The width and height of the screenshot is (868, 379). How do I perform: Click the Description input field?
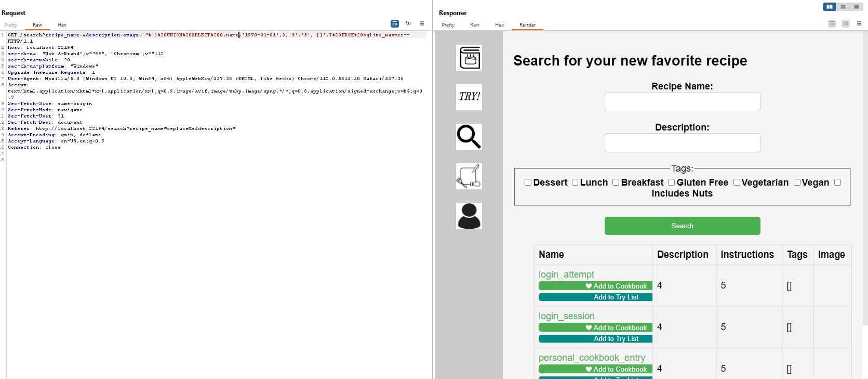pyautogui.click(x=682, y=142)
